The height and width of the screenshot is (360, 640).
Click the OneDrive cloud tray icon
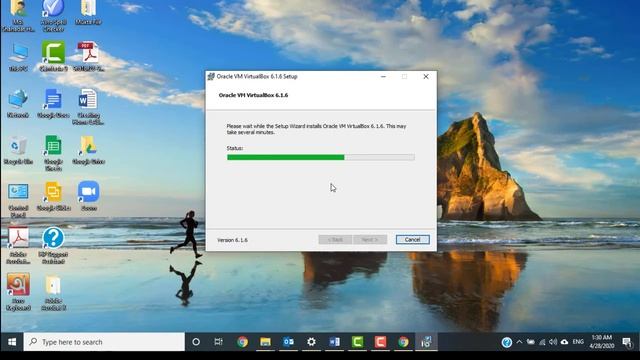564,342
